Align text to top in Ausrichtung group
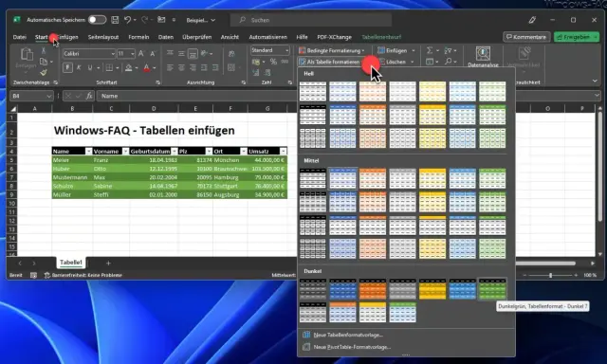 (170, 53)
